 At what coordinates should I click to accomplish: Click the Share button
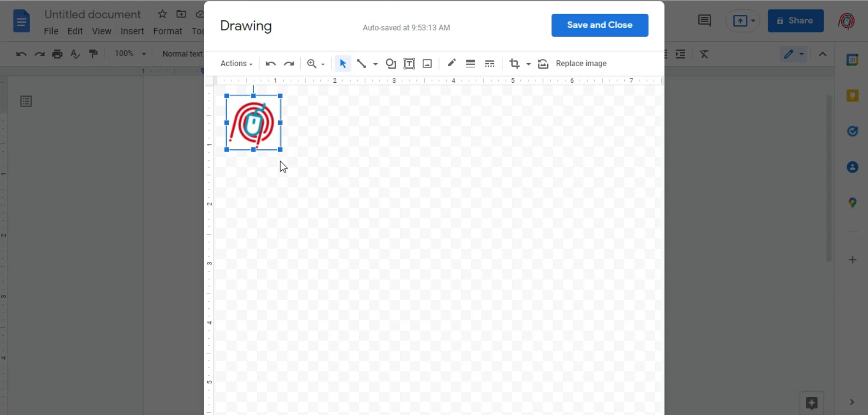[x=795, y=21]
